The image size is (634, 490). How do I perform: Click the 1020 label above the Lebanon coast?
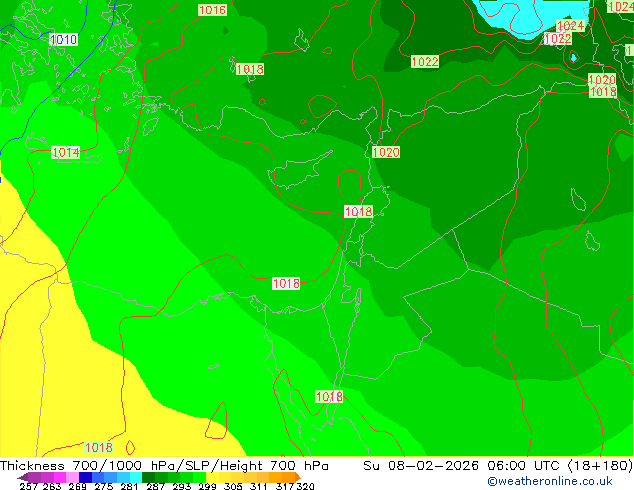point(386,152)
